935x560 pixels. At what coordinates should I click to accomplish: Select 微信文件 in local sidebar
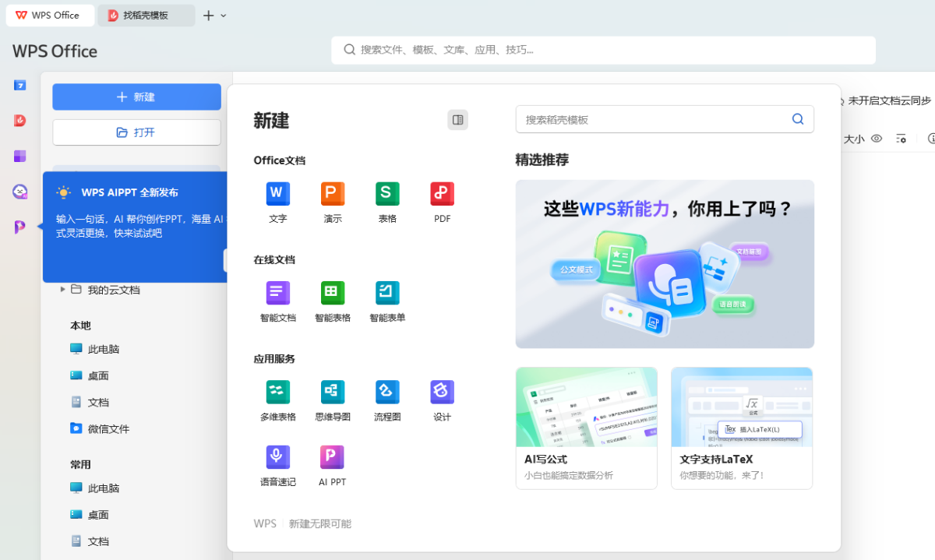tap(108, 429)
